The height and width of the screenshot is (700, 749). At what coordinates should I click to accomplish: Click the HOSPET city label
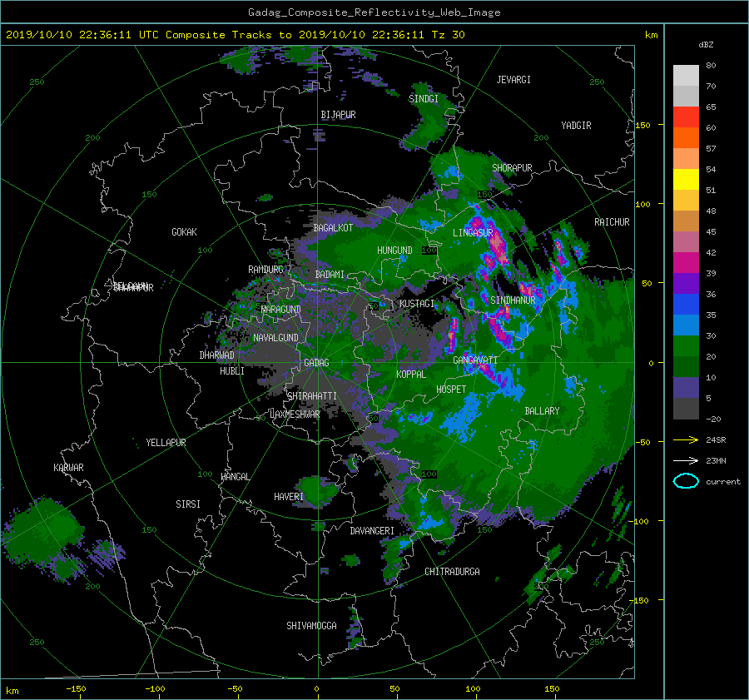tap(451, 390)
